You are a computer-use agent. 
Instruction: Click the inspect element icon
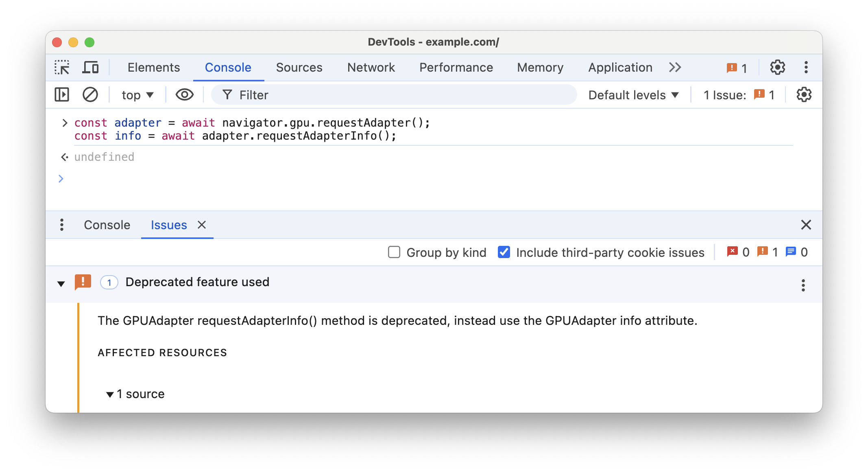[63, 68]
